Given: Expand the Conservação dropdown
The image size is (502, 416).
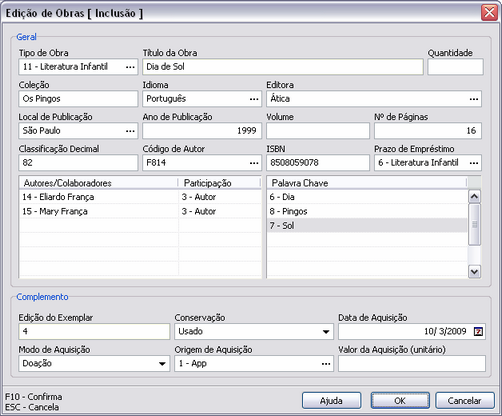Looking at the screenshot, I should pyautogui.click(x=326, y=332).
